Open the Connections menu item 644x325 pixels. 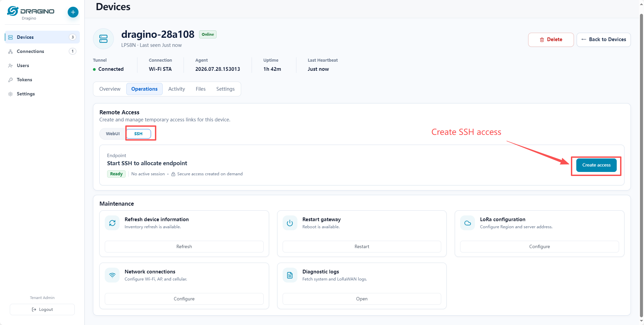click(x=42, y=51)
